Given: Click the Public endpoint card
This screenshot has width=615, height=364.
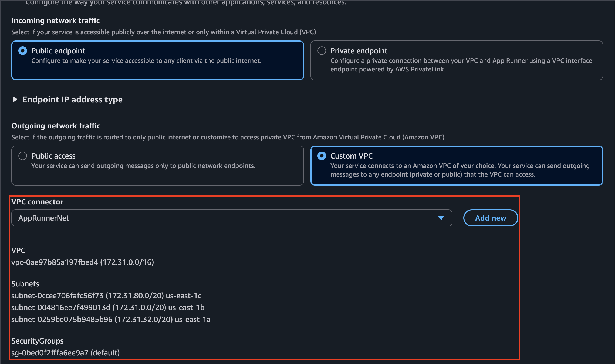Looking at the screenshot, I should (x=157, y=60).
